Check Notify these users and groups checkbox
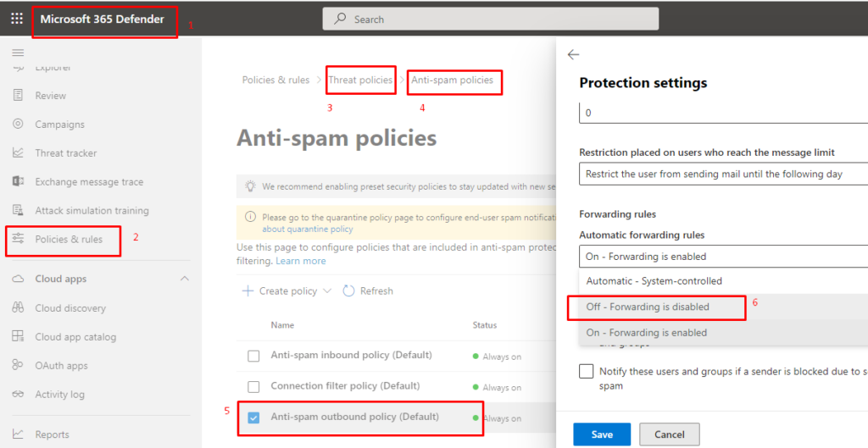This screenshot has width=868, height=448. tap(587, 371)
